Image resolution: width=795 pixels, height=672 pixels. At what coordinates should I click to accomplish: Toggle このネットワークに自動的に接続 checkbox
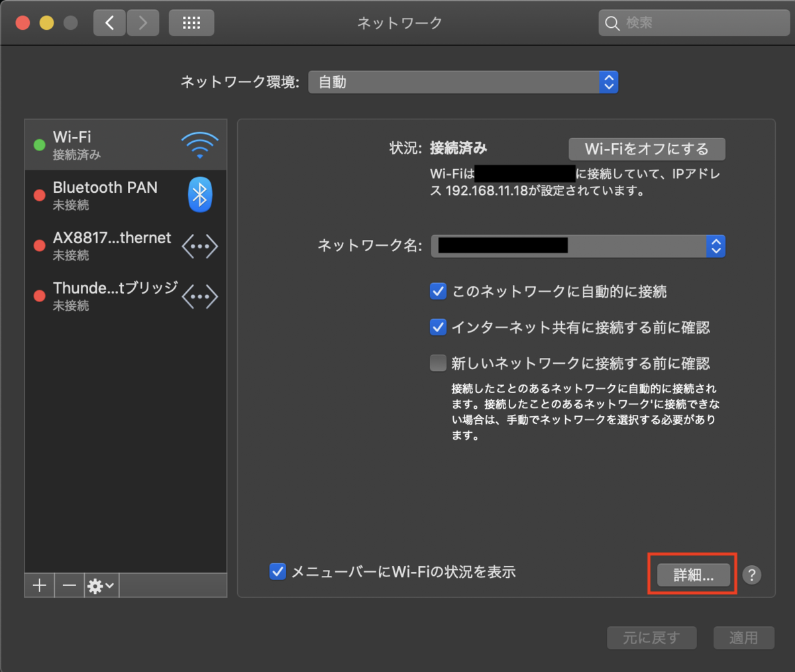point(438,291)
